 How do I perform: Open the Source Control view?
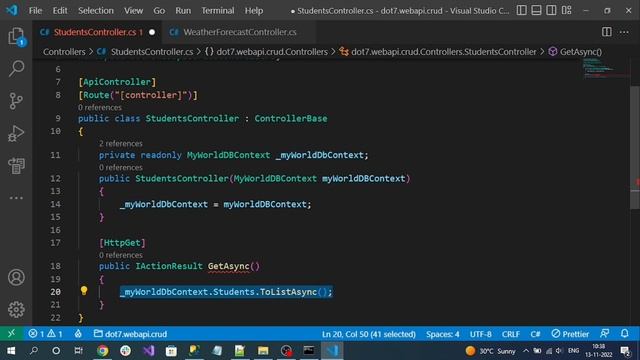pyautogui.click(x=16, y=101)
